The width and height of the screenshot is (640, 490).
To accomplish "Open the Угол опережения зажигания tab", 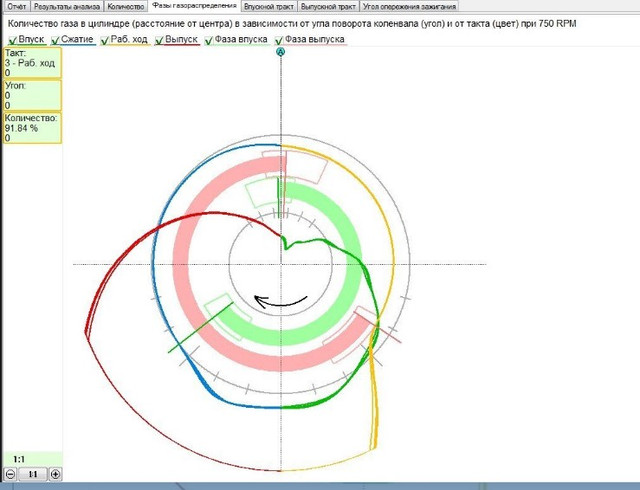I will (x=409, y=6).
